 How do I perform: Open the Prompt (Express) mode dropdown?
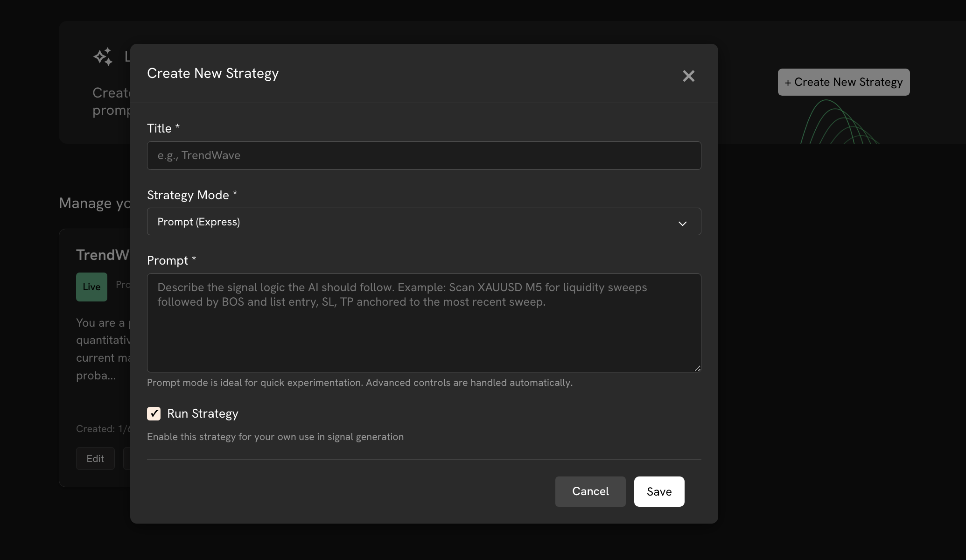click(x=423, y=222)
